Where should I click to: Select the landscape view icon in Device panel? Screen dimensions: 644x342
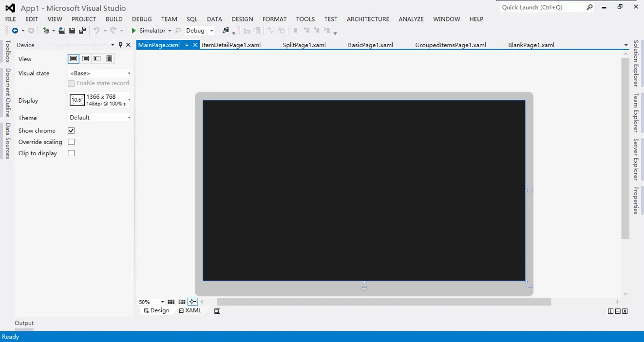click(74, 59)
